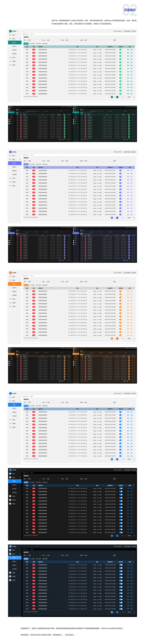Screen dimensions: 145x644
Task: Click the search input field in the teal light mockup
Action: coord(105,40)
